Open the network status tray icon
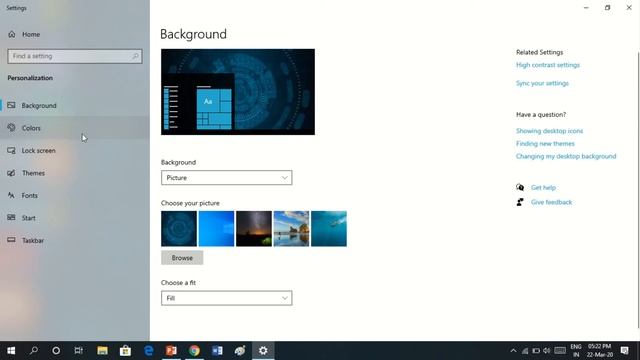640x360 pixels. tap(525, 351)
